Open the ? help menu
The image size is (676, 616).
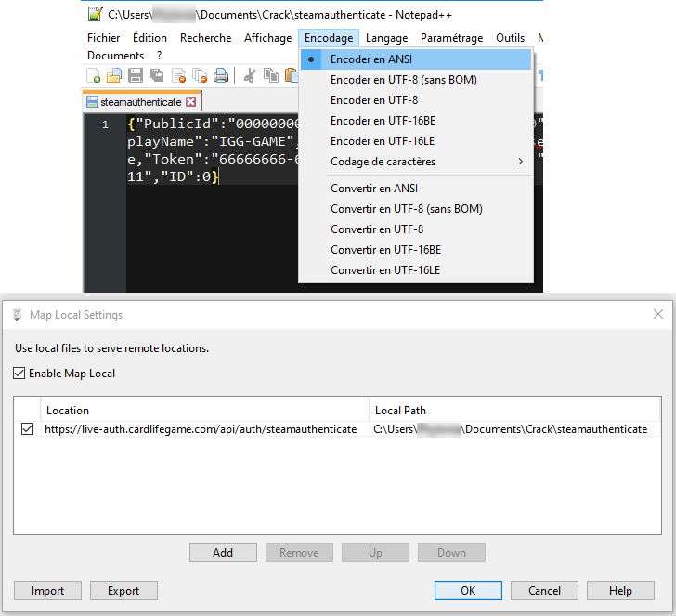pos(160,56)
